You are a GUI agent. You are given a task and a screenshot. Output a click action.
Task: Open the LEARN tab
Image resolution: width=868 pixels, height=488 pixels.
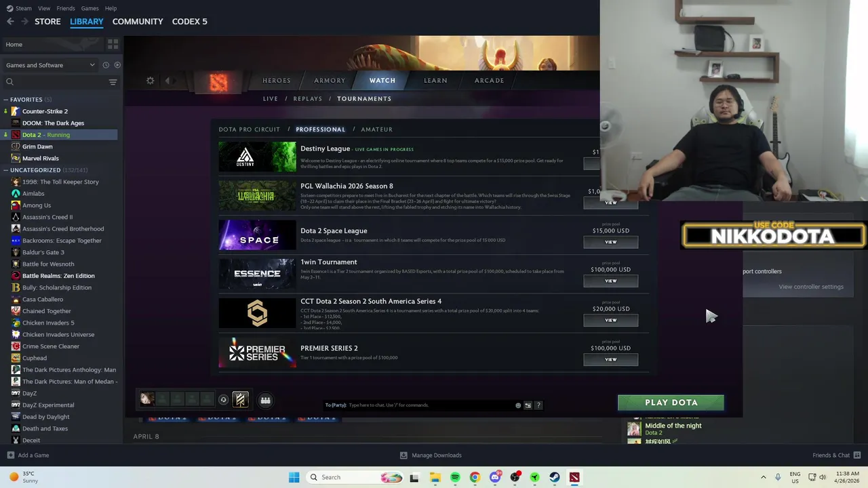pos(435,81)
